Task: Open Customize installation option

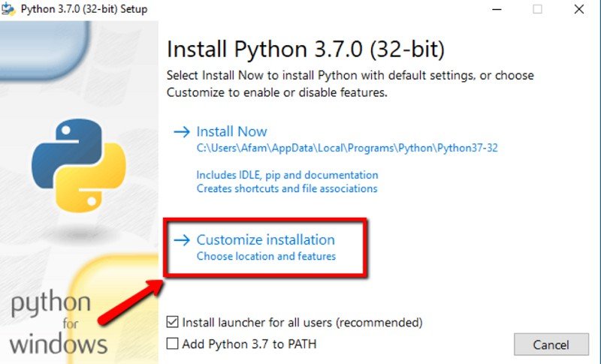Action: coord(266,240)
